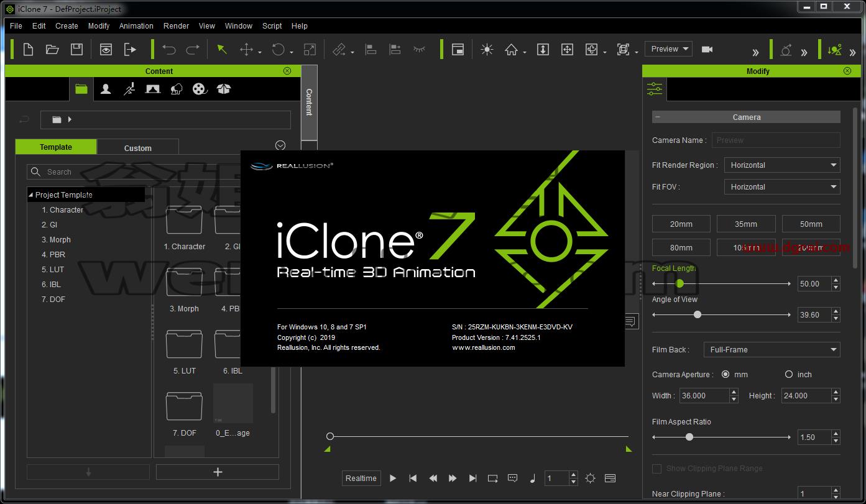The image size is (866, 504).
Task: Click the plus Add button in Content panel
Action: pos(218,472)
